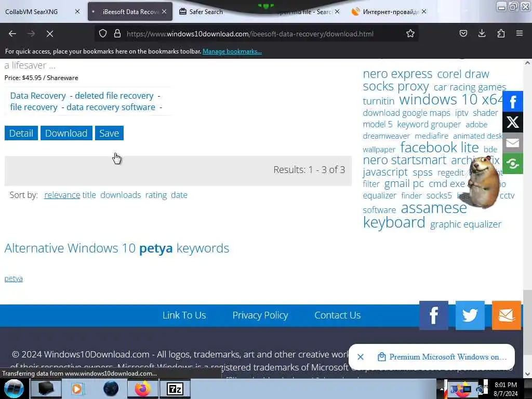This screenshot has width=532, height=399.
Task: Click the taskbar clock showing 8:01 PM
Action: click(506, 389)
